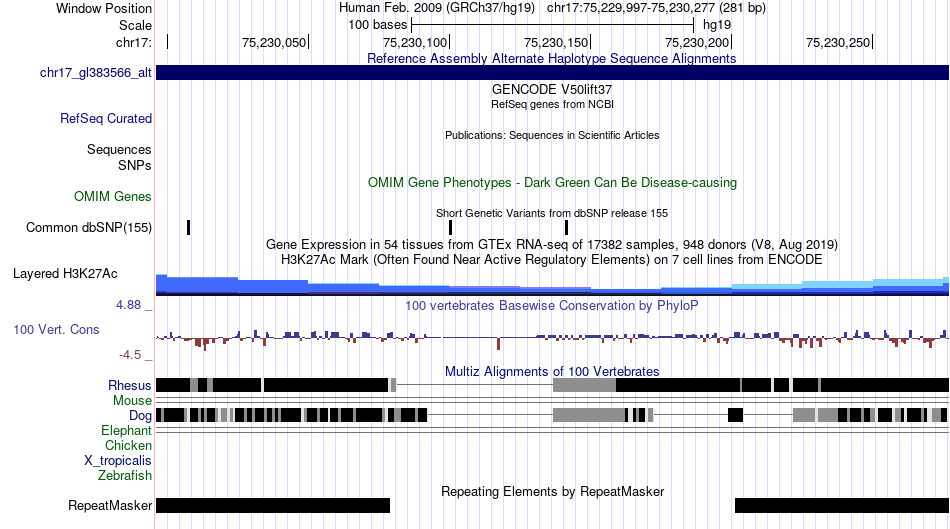Click the OMIM Gene Phenotypes title
Image resolution: width=950 pixels, height=529 pixels.
[553, 182]
